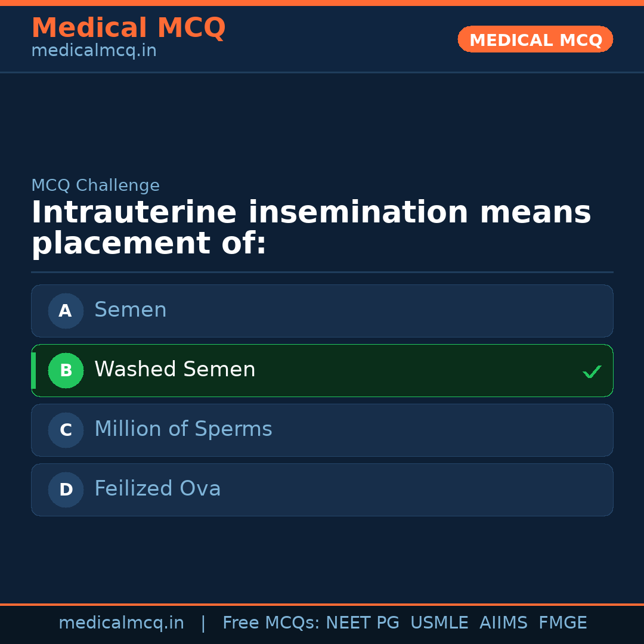Click the green B letter circle
The image size is (644, 644).
pyautogui.click(x=66, y=370)
